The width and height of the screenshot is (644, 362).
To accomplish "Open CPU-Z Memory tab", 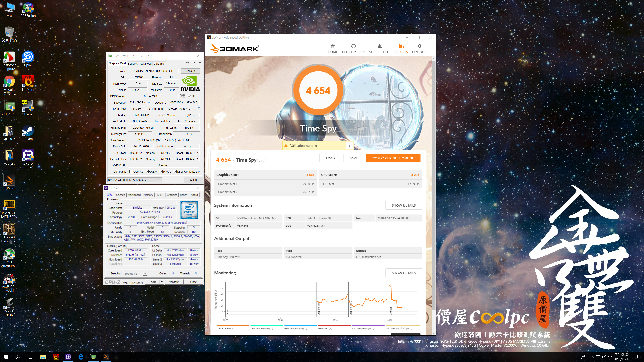I will pos(148,195).
